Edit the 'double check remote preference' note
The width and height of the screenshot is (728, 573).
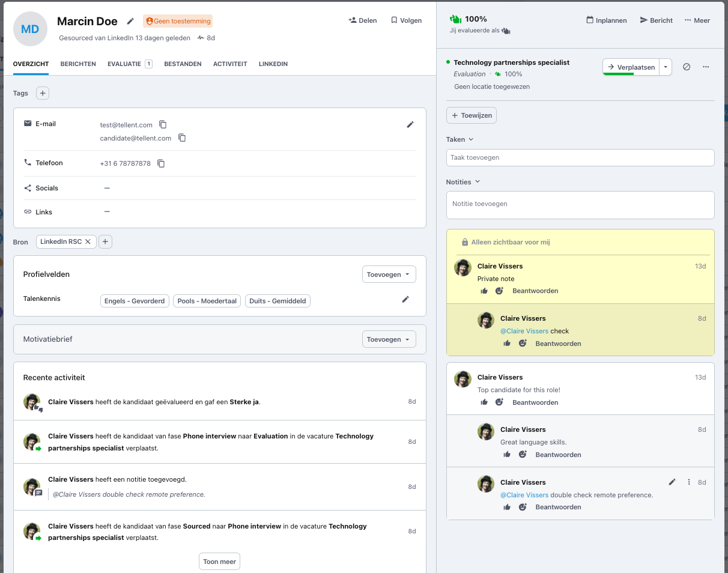[x=672, y=482]
